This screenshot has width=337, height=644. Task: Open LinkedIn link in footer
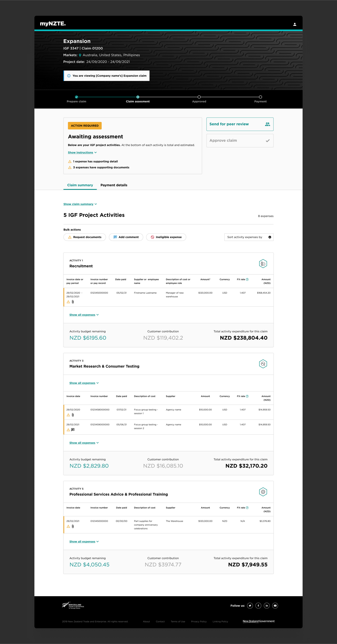(x=267, y=606)
